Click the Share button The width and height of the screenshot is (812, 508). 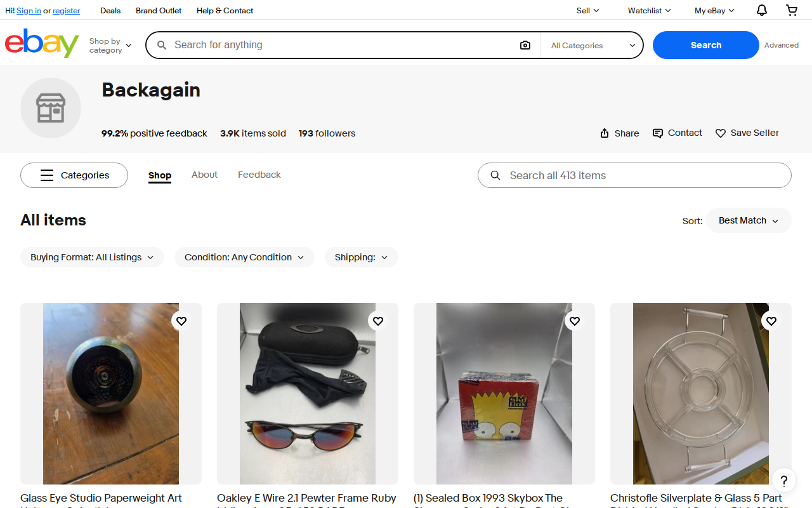620,133
